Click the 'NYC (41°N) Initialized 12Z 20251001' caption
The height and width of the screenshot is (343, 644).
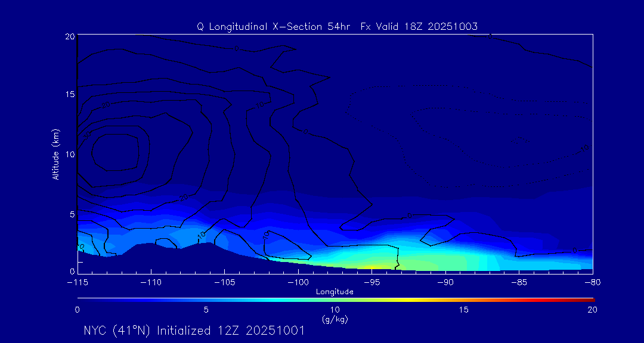194,330
